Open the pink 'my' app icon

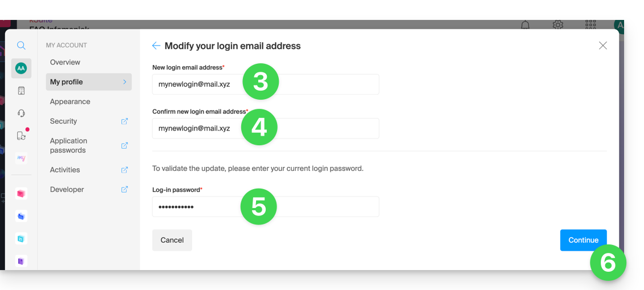pos(22,158)
